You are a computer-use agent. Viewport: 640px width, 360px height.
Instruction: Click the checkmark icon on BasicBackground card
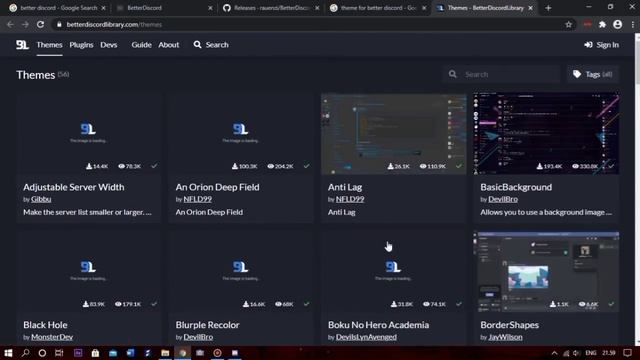pyautogui.click(x=611, y=166)
